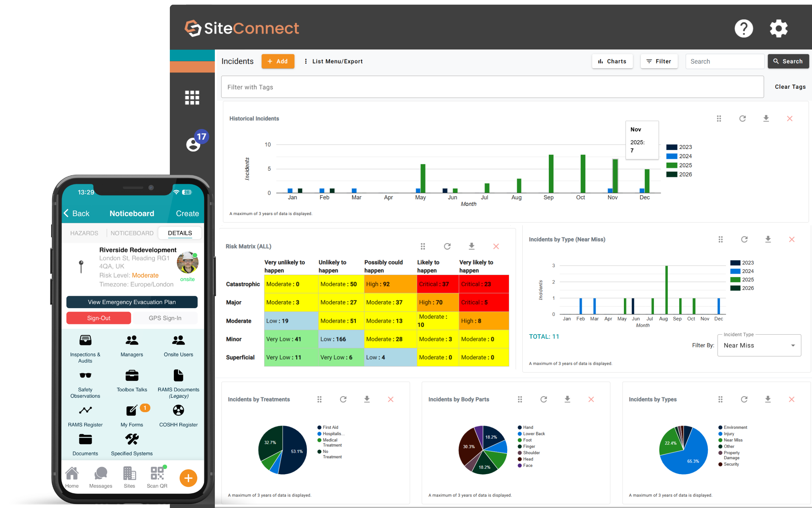Toggle Injury legend in Types pie
This screenshot has width=812, height=508.
click(x=726, y=434)
